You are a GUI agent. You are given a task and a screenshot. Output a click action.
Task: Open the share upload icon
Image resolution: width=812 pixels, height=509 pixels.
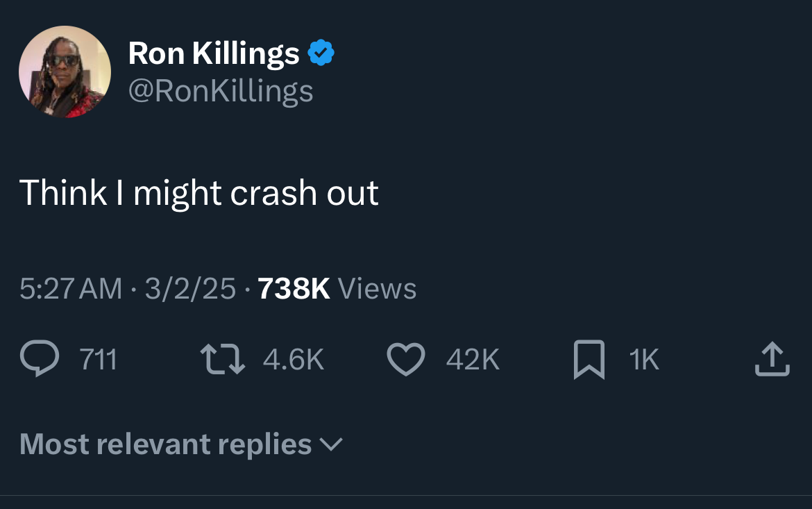point(772,359)
